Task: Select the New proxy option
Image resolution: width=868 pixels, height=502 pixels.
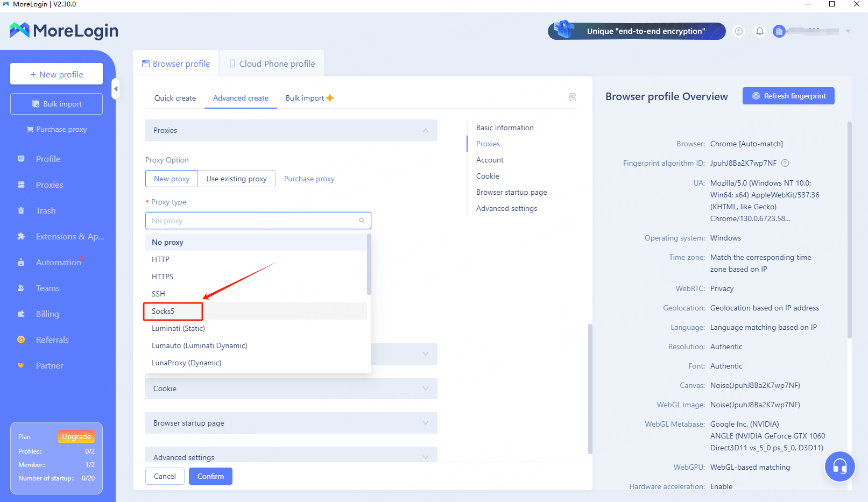Action: tap(172, 179)
